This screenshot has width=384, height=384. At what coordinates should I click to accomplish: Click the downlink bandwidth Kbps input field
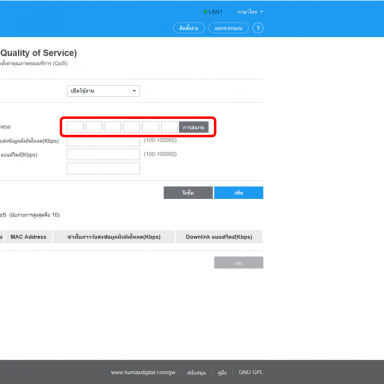coord(103,154)
